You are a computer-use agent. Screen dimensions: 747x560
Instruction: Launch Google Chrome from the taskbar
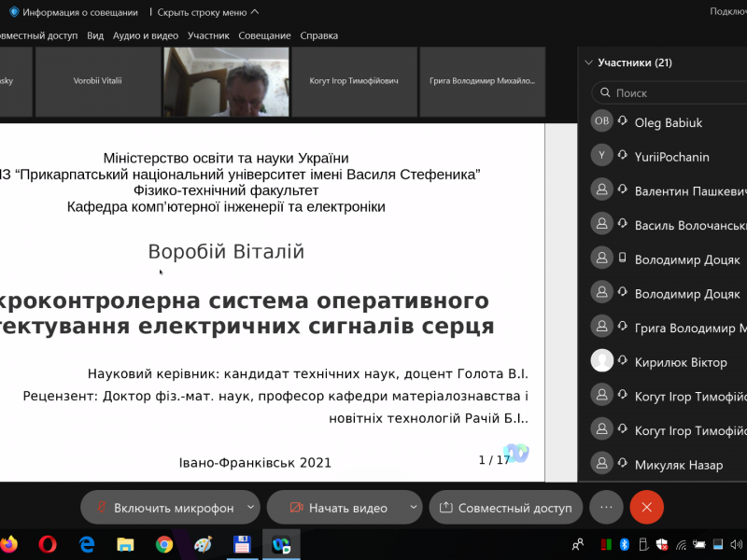(x=164, y=543)
